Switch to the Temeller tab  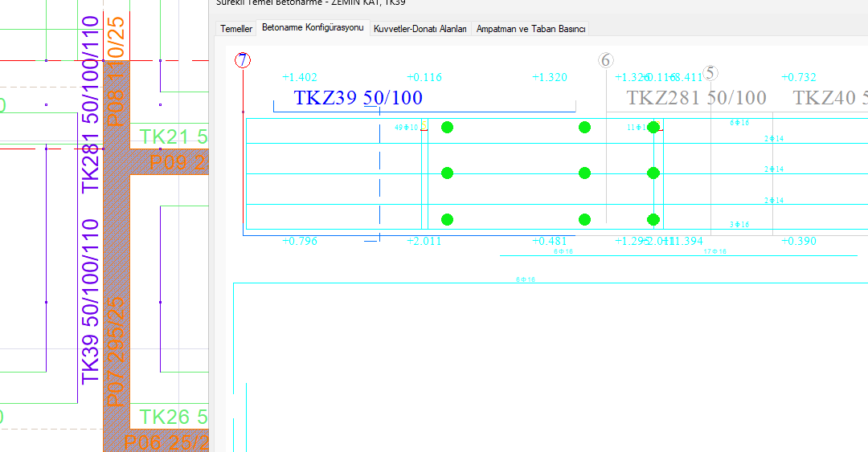coord(235,29)
